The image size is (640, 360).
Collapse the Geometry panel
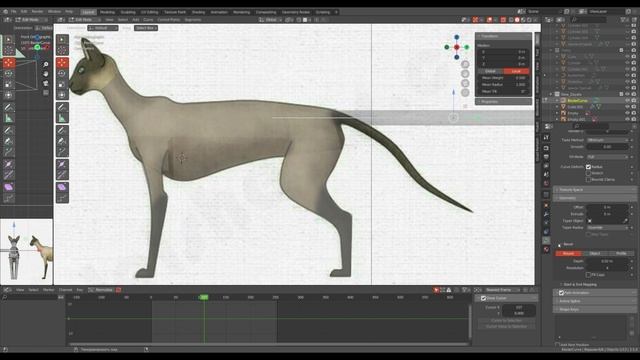tap(594, 198)
